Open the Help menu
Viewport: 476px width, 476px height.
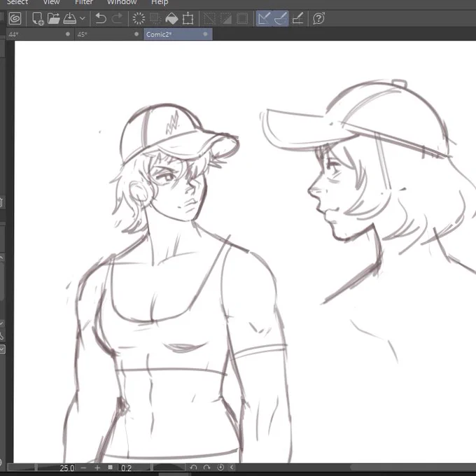pyautogui.click(x=160, y=2)
